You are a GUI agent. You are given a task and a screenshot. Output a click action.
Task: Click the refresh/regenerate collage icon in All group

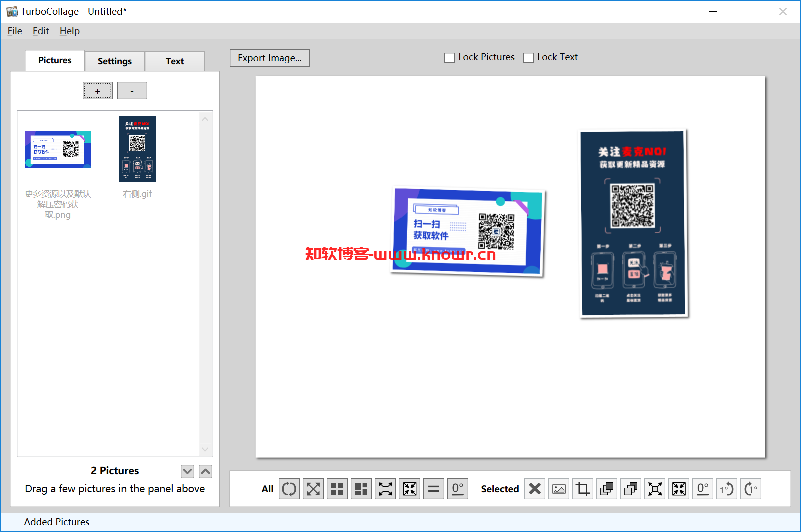(x=289, y=489)
